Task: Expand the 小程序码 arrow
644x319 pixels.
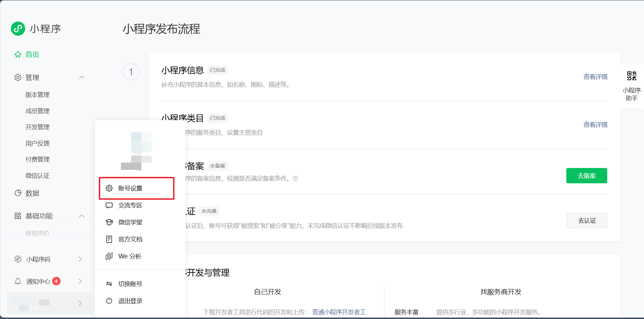Action: (80, 259)
